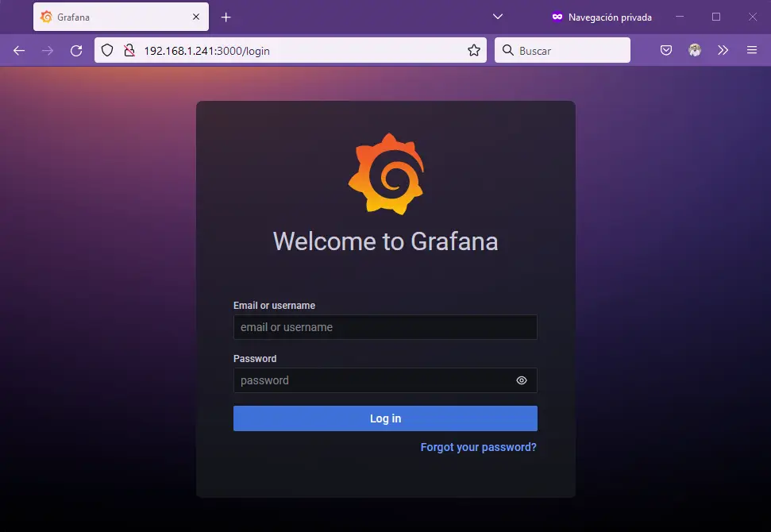
Task: Open the tracking protection shield icon
Action: (107, 50)
